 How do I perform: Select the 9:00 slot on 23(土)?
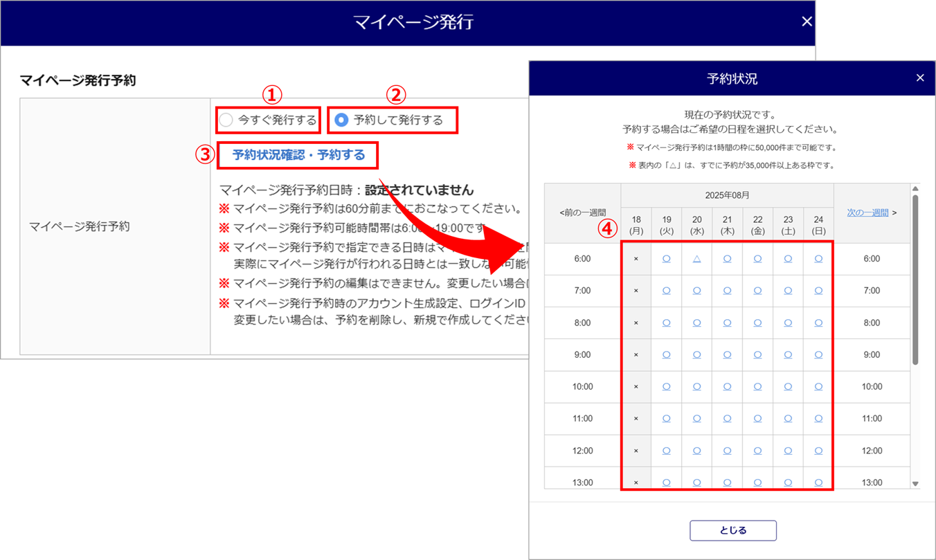click(x=788, y=354)
